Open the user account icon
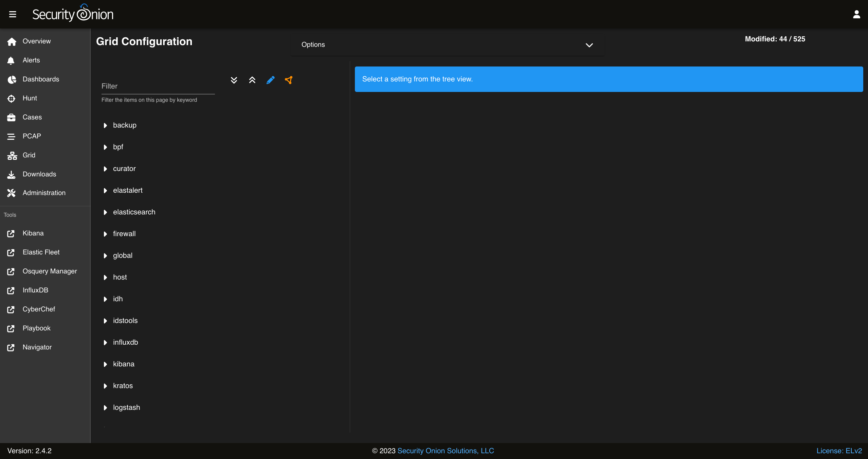Screen dimensions: 868x459 pyautogui.click(x=856, y=14)
